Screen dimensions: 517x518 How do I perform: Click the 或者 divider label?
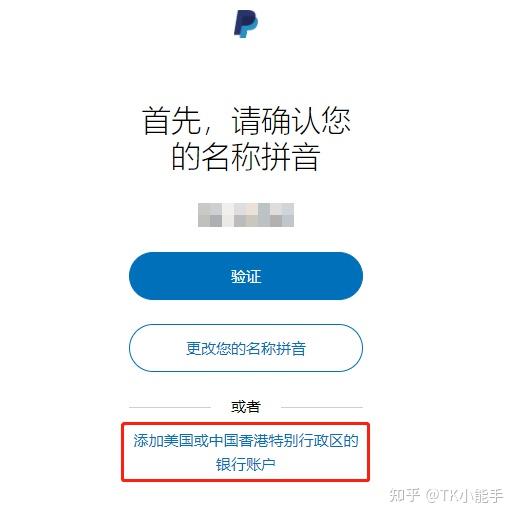point(246,407)
